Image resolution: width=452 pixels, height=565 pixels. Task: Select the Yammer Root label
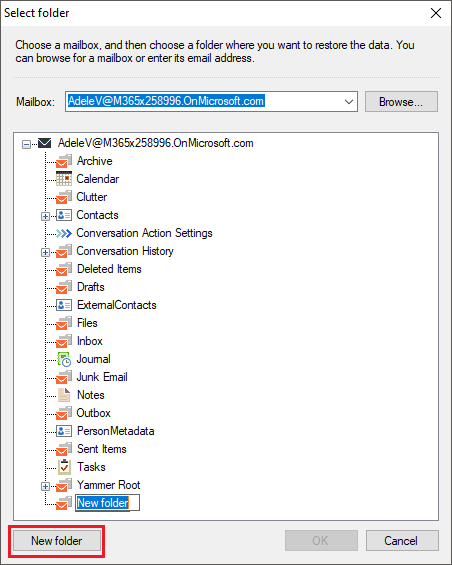(x=108, y=485)
